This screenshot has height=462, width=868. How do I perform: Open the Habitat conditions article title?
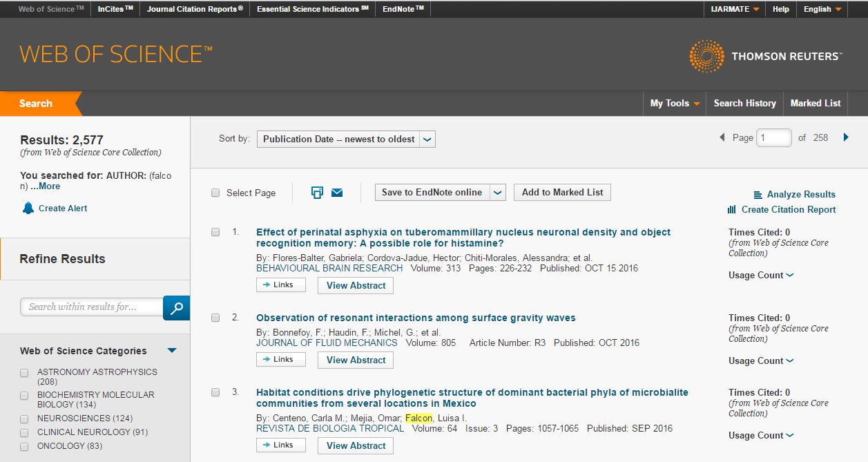point(472,398)
